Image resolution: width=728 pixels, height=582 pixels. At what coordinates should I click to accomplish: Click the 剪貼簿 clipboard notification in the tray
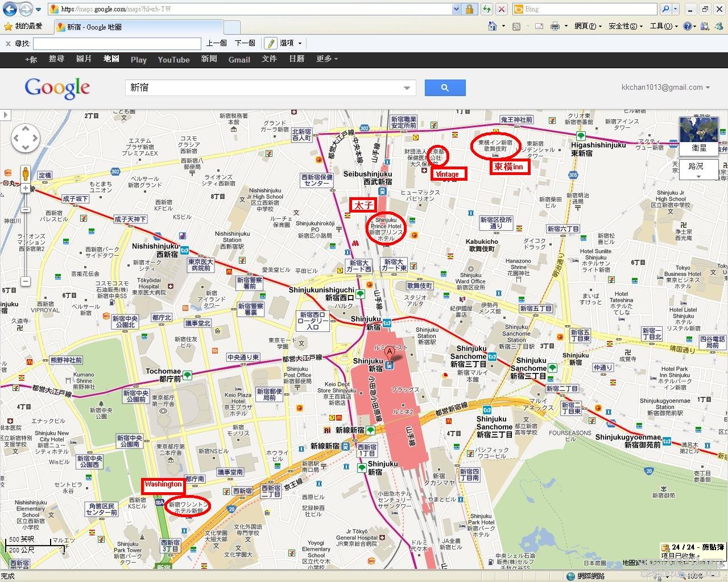point(693,551)
